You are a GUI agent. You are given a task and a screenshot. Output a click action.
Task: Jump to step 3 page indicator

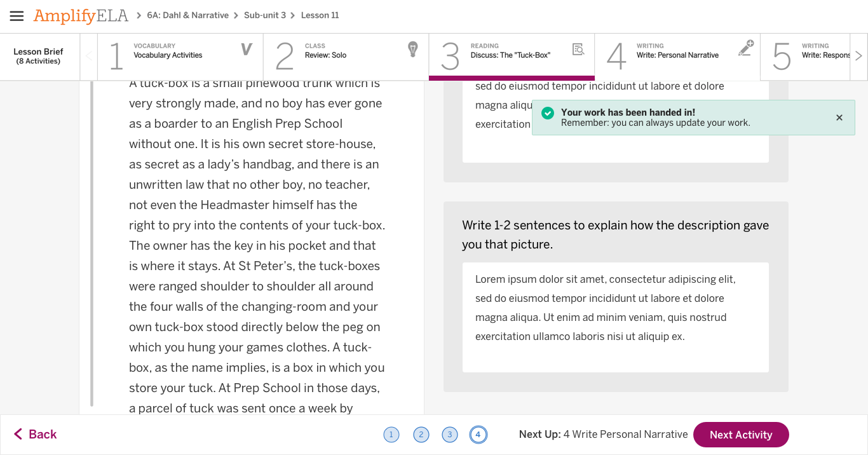click(450, 435)
